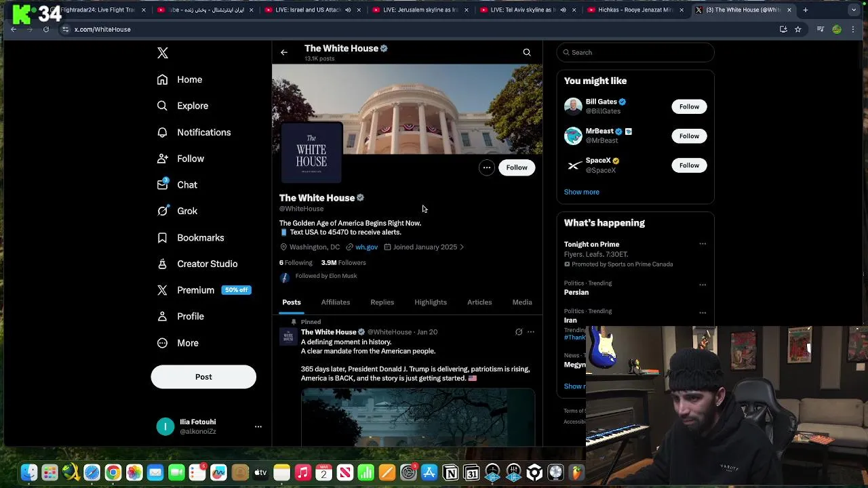Open a new browser tab
The image size is (868, 488).
tap(806, 10)
